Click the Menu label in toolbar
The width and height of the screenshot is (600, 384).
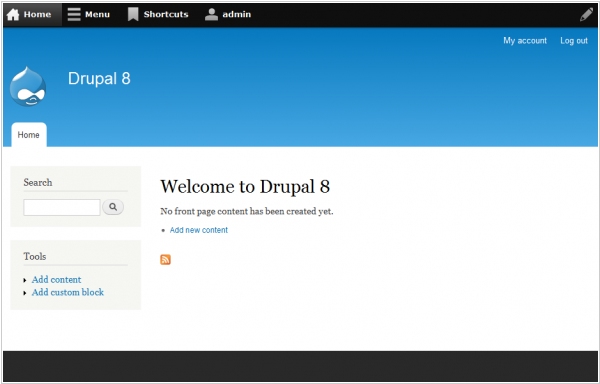[97, 15]
